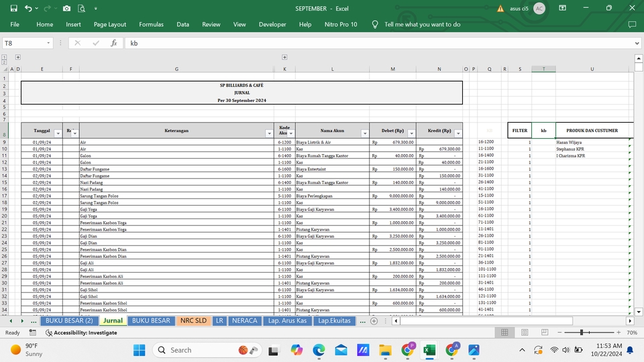644x362 pixels.
Task: Open the Name Box dropdown arrow
Action: 48,43
